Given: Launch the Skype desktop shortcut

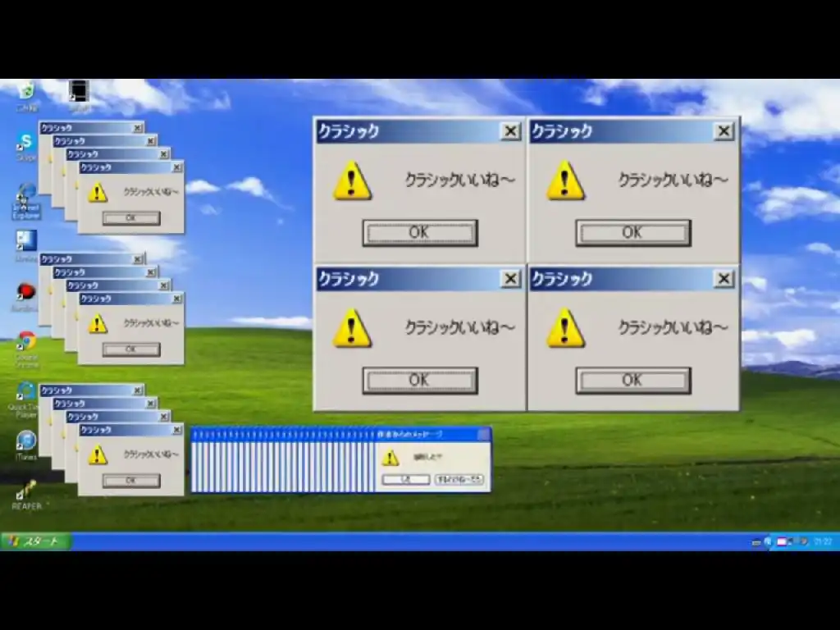Looking at the screenshot, I should 25,144.
